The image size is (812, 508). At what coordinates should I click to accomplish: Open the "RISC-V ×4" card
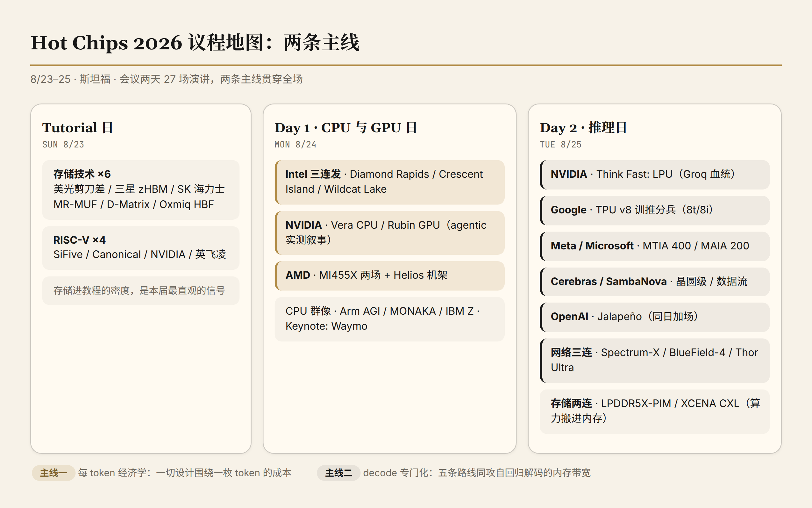pos(141,248)
